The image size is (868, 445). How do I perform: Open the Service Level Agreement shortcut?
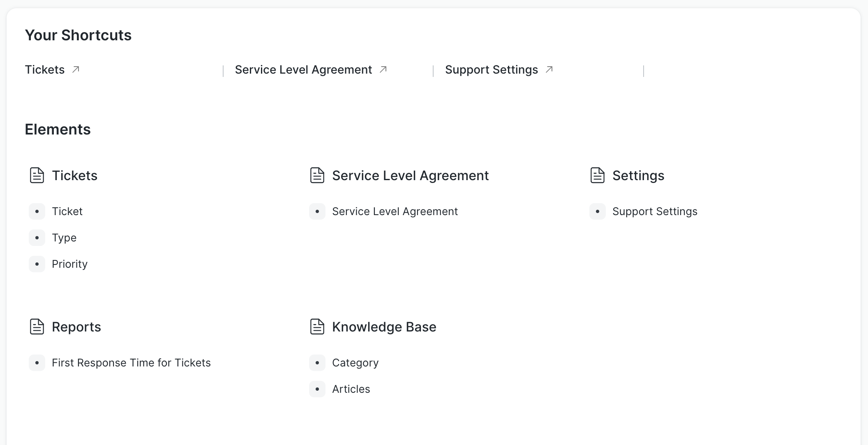pos(303,70)
